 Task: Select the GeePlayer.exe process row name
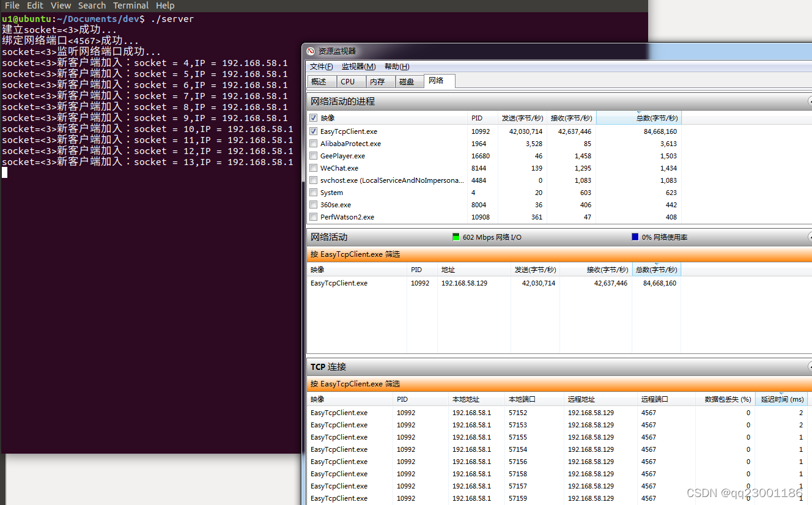point(342,156)
